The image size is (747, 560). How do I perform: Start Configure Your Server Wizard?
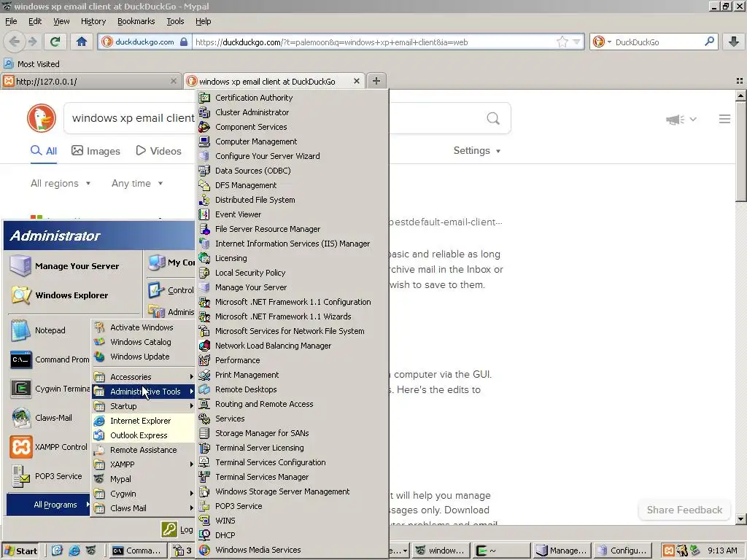tap(293, 156)
